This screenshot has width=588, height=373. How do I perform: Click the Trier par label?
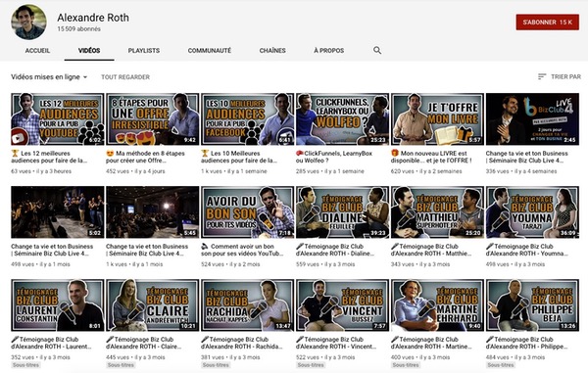(x=565, y=76)
